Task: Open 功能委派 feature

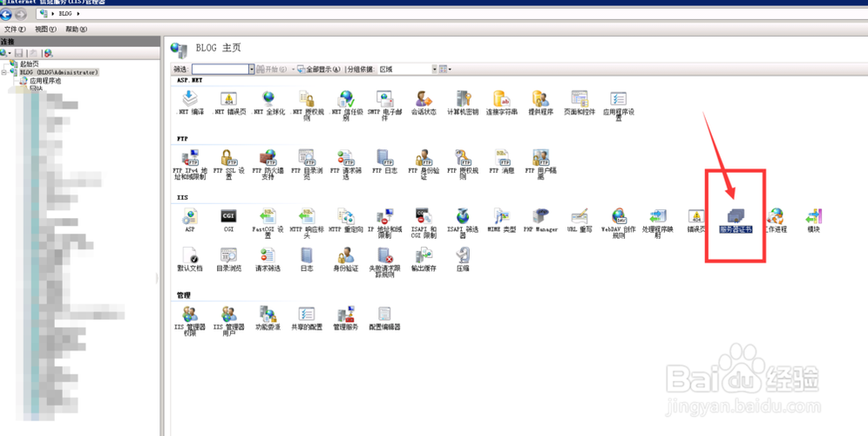Action: (x=268, y=318)
